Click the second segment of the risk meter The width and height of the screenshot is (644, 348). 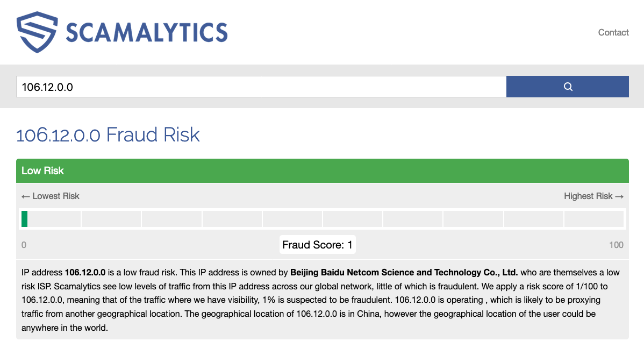point(111,219)
